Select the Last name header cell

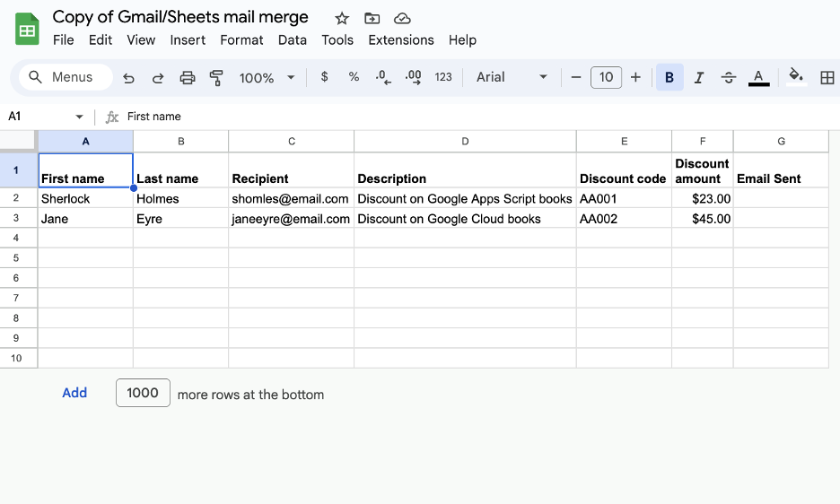[180, 170]
